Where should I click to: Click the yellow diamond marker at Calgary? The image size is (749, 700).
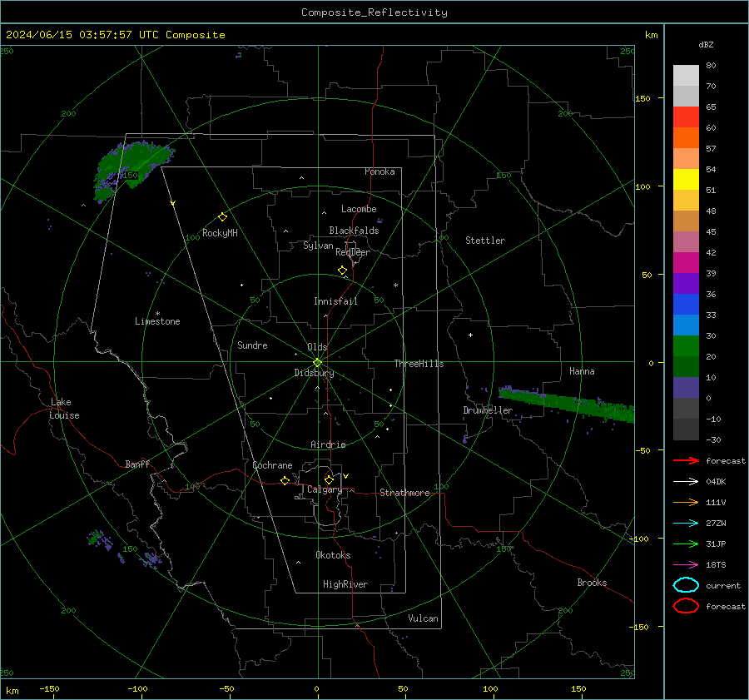(x=329, y=479)
